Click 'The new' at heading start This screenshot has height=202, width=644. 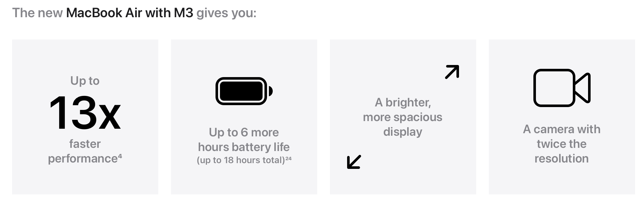pyautogui.click(x=38, y=13)
